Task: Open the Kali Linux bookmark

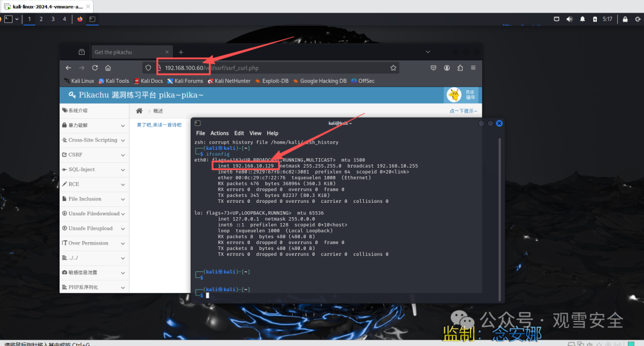Action: [x=79, y=81]
